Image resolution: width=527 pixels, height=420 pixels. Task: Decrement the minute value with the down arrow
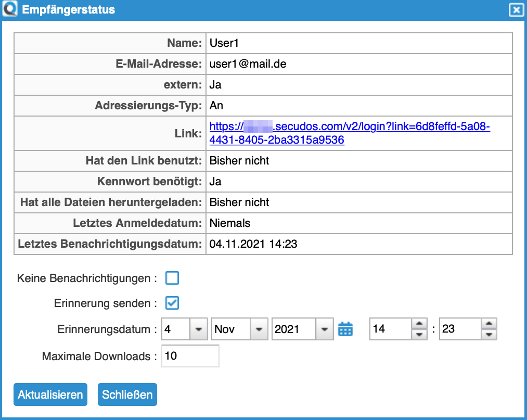click(490, 334)
